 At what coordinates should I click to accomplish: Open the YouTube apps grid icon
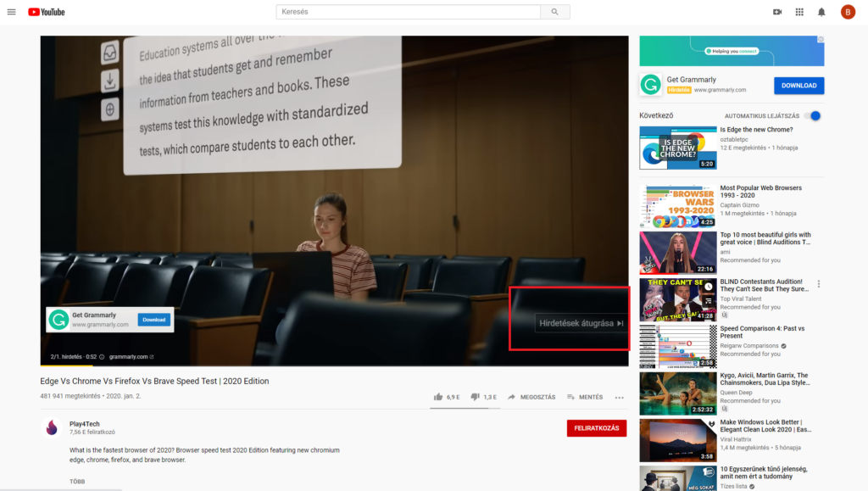(x=798, y=12)
